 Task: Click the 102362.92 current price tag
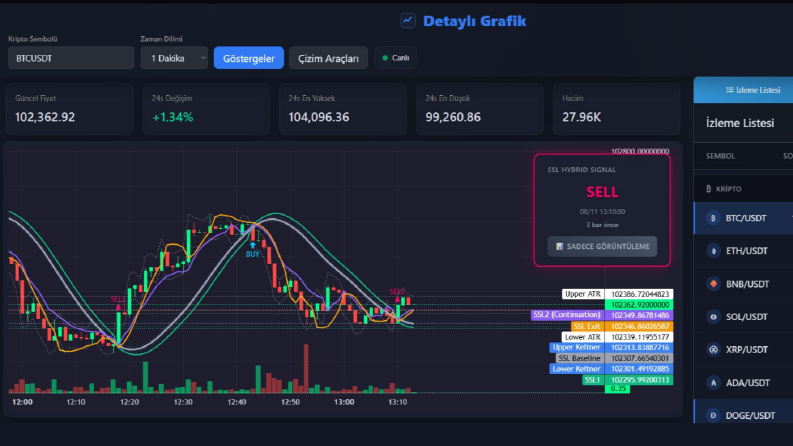[x=639, y=305]
